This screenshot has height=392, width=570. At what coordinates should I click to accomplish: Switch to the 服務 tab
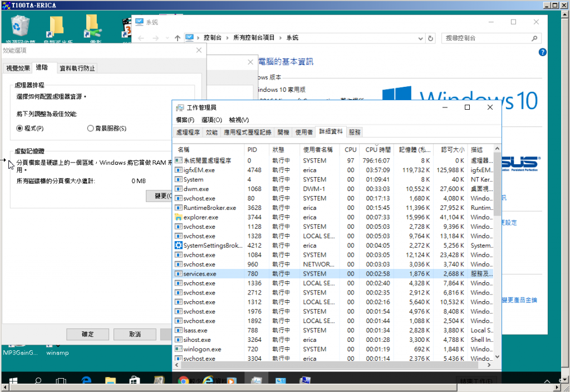[355, 133]
